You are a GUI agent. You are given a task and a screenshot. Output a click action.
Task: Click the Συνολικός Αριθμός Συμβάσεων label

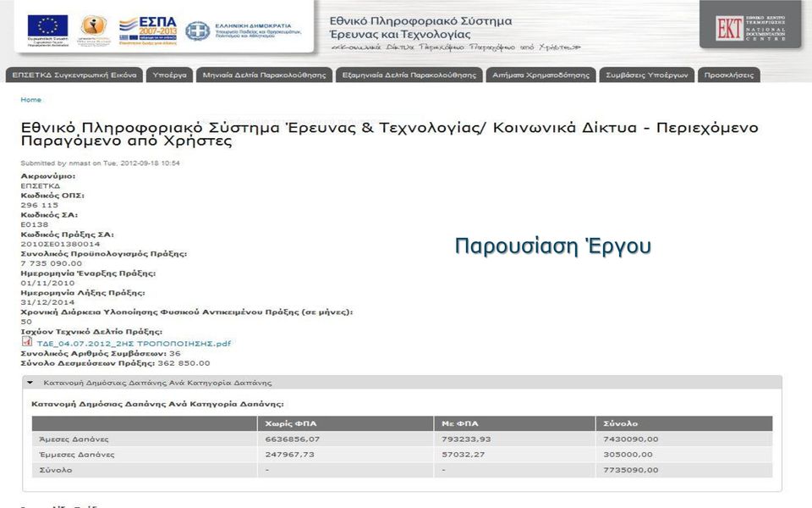click(93, 354)
